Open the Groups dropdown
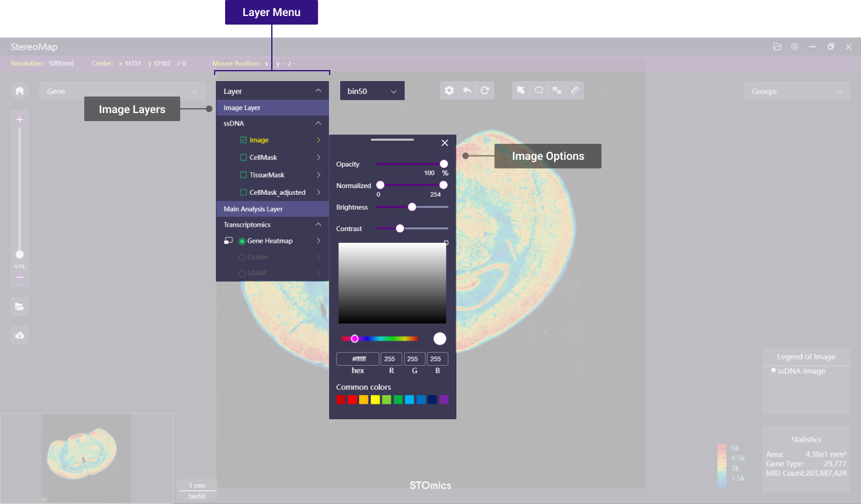Screen dimensions: 861x504 (x=797, y=91)
